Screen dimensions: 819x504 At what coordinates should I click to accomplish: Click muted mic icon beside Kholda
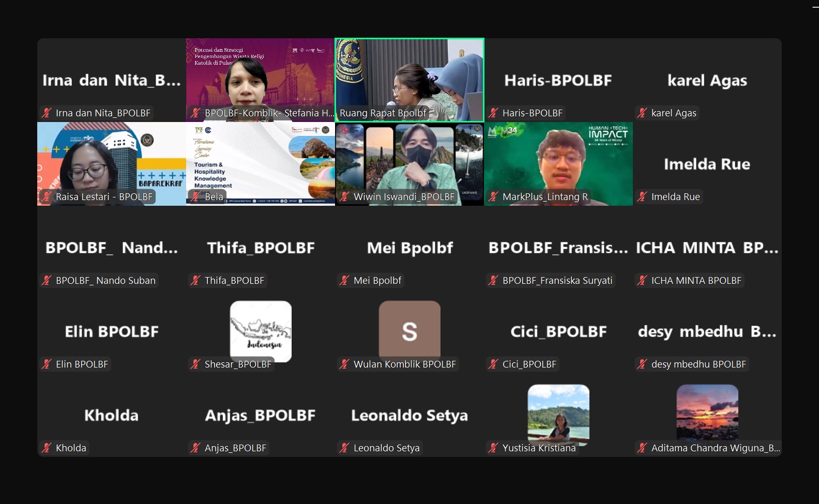(x=47, y=448)
